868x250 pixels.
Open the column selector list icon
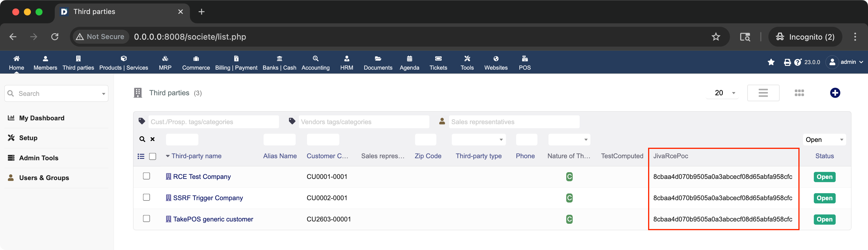click(x=141, y=156)
